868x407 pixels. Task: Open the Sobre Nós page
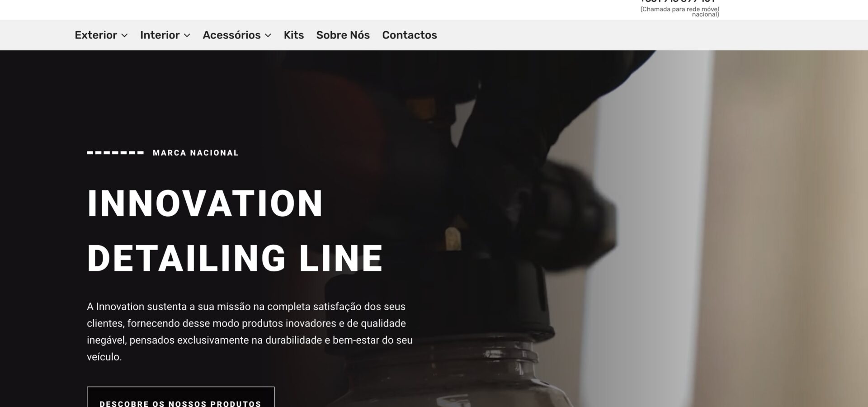(343, 35)
